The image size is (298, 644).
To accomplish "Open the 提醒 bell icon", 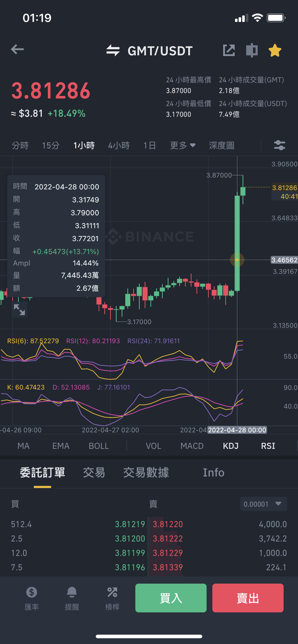I will tap(72, 592).
